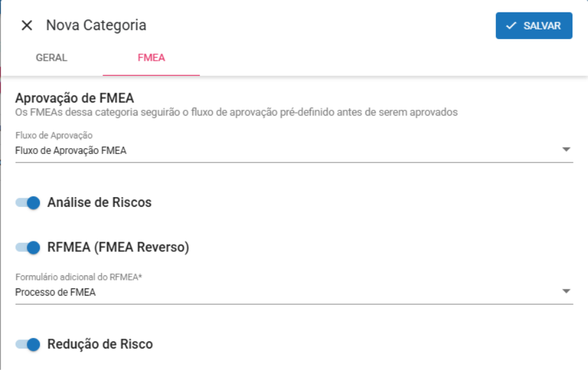The width and height of the screenshot is (588, 370).
Task: Close the Nova Categoria dialog with X
Action: pyautogui.click(x=27, y=25)
